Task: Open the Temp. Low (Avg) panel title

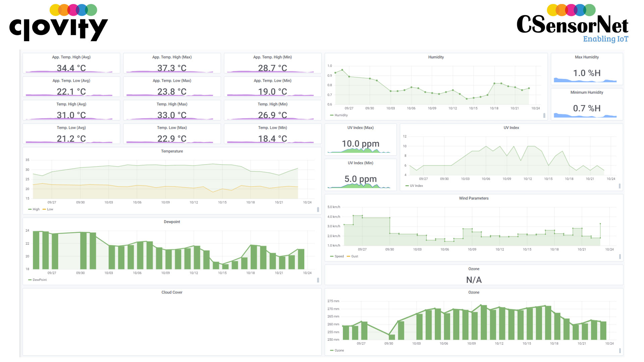Action: (x=71, y=128)
